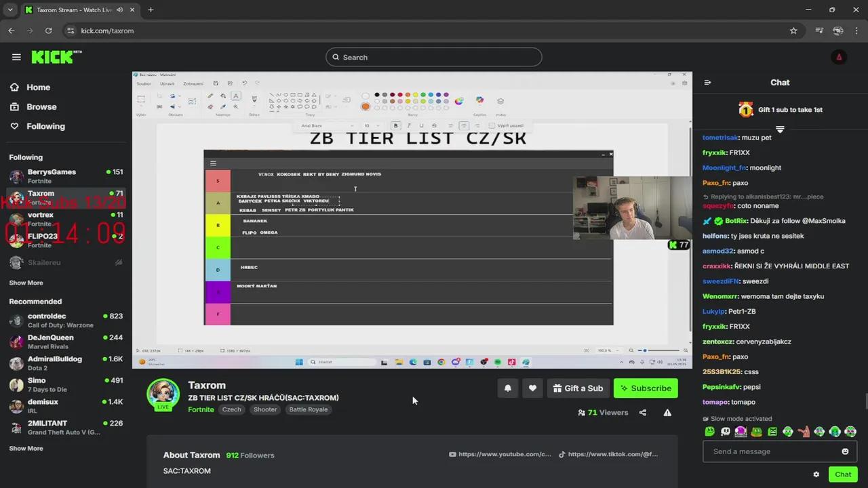Screen dimensions: 868x488
Task: Open the TikTok icon link in About section
Action: pyautogui.click(x=561, y=455)
